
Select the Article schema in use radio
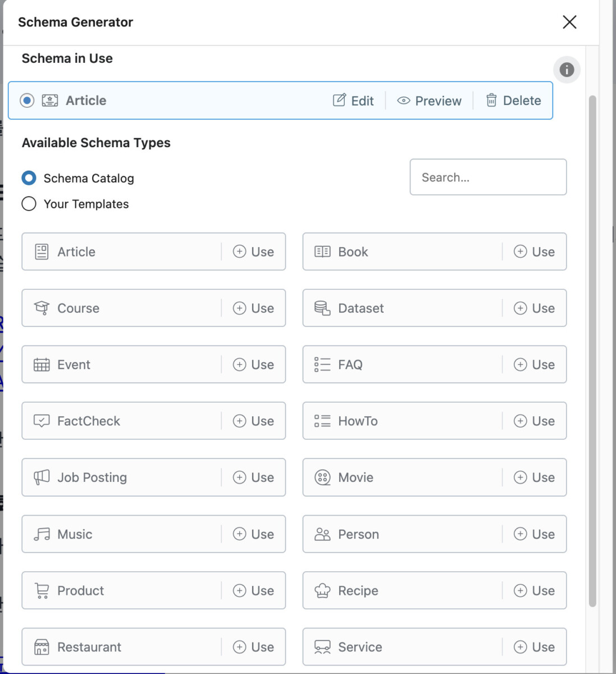(x=27, y=101)
